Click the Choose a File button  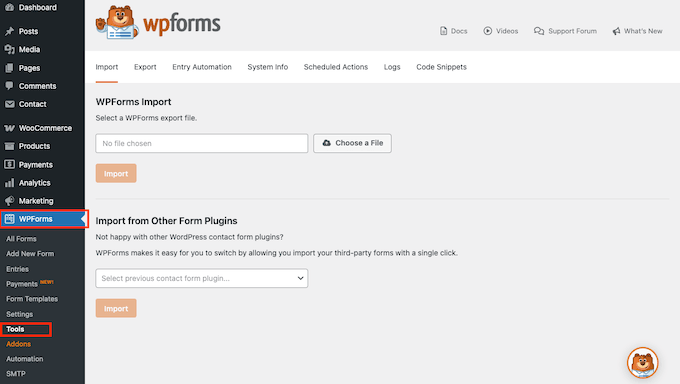tap(353, 143)
